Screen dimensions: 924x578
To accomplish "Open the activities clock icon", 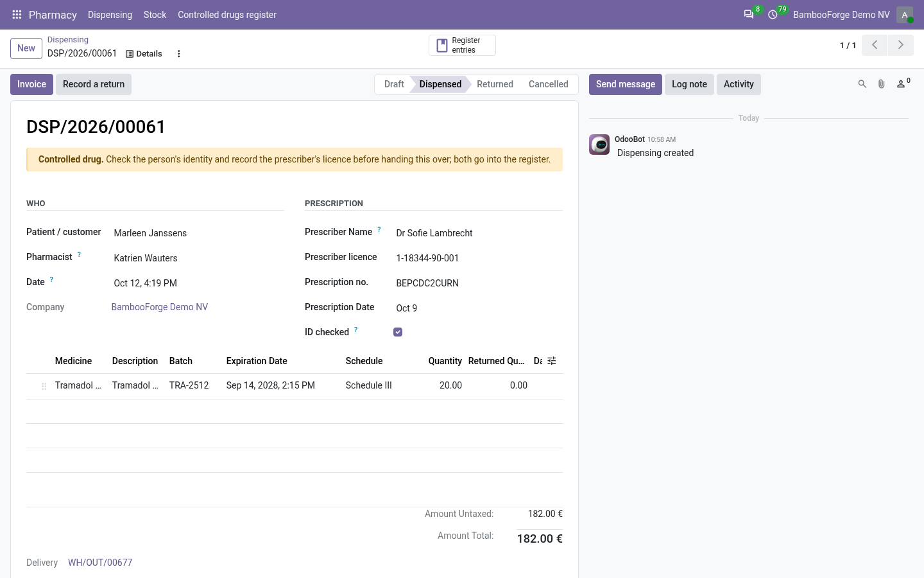I will pos(773,14).
